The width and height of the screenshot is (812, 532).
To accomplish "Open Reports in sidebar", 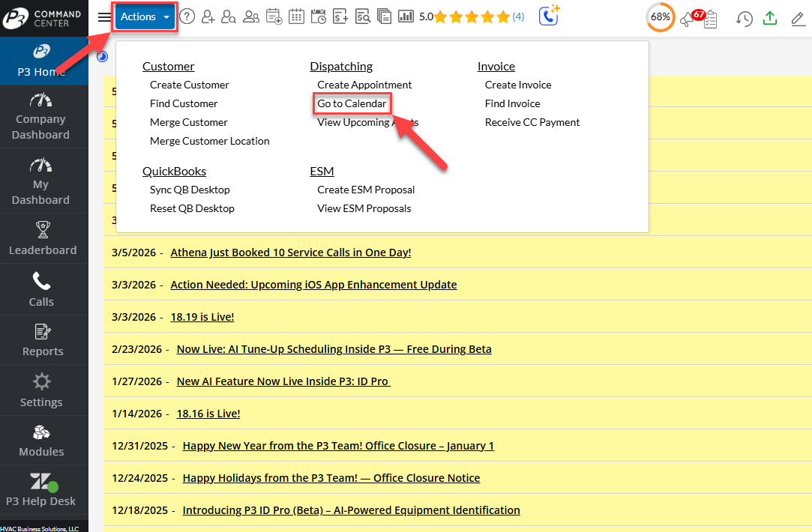I will (x=44, y=340).
